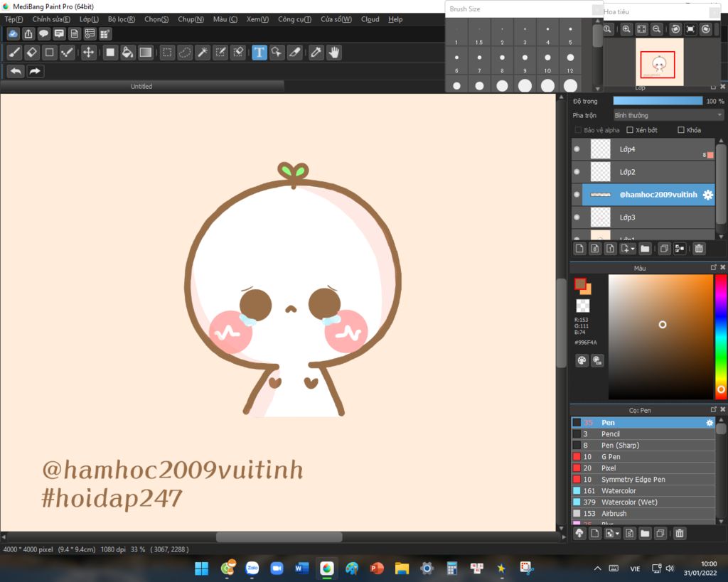728x582 pixels.
Task: Open the add brush dropdown arrow
Action: click(x=617, y=534)
